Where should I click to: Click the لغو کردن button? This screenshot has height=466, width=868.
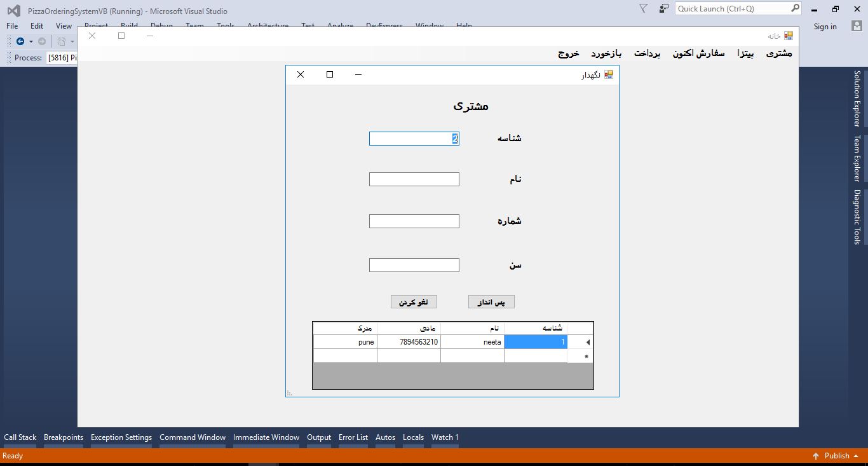click(414, 302)
